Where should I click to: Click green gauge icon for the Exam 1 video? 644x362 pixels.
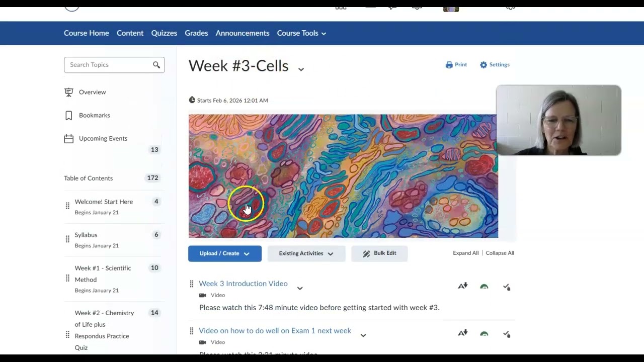tap(484, 334)
